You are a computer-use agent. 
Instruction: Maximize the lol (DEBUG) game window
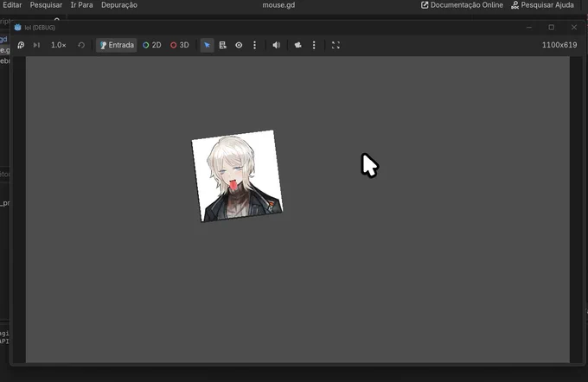[x=552, y=27]
